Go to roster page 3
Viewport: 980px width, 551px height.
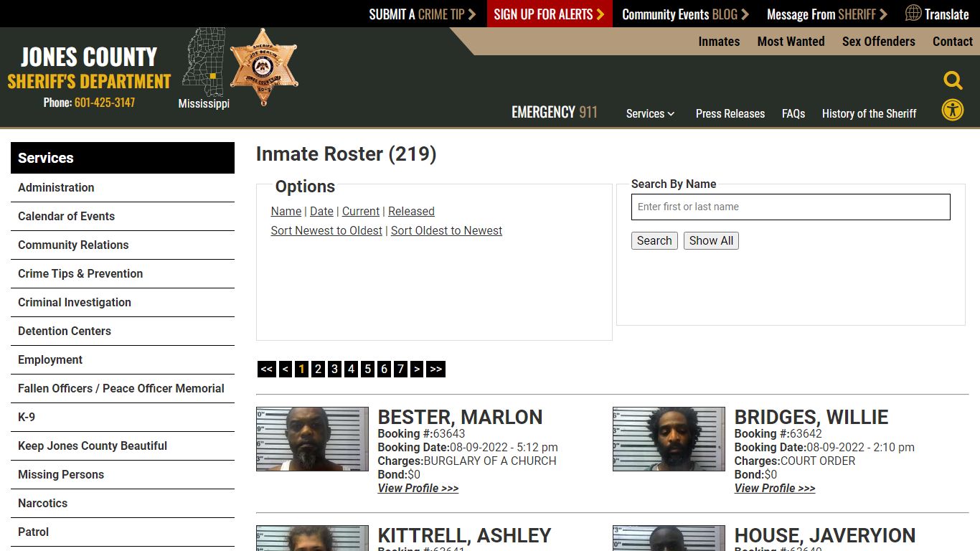pos(334,369)
